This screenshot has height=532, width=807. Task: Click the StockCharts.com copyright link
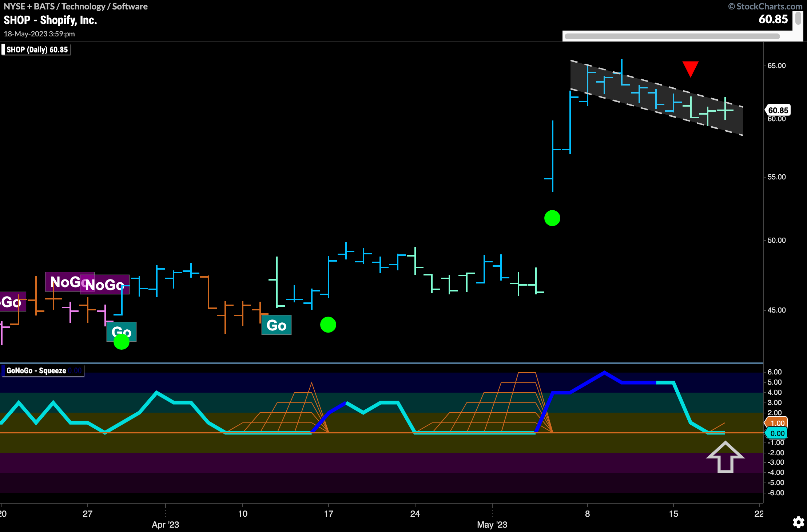click(x=765, y=6)
